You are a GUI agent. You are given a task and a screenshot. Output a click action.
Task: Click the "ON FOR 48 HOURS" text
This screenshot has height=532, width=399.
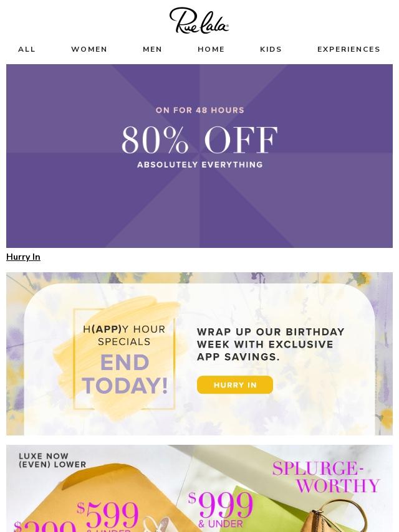click(199, 110)
